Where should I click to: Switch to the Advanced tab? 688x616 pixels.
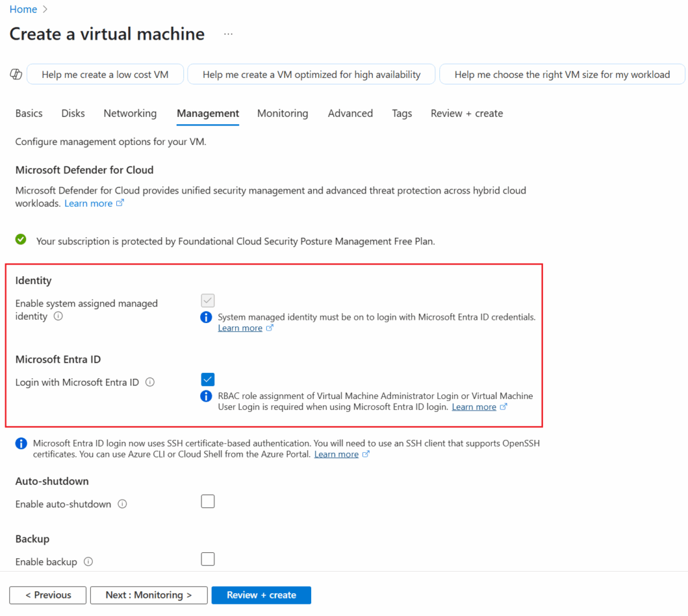pyautogui.click(x=350, y=114)
